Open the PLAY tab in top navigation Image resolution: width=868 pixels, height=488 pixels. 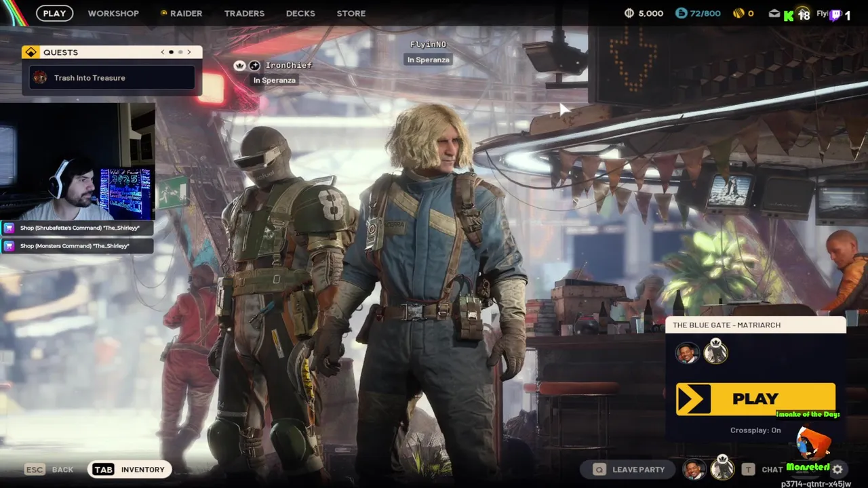(x=54, y=13)
